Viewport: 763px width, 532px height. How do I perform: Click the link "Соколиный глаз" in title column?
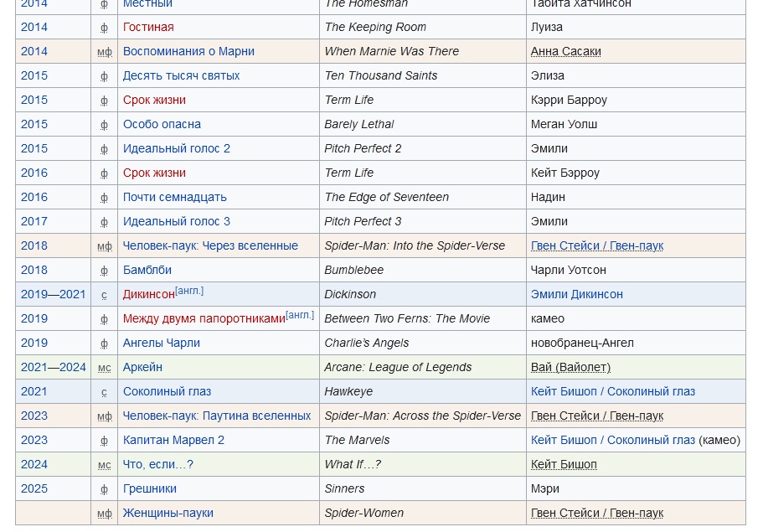tap(167, 392)
